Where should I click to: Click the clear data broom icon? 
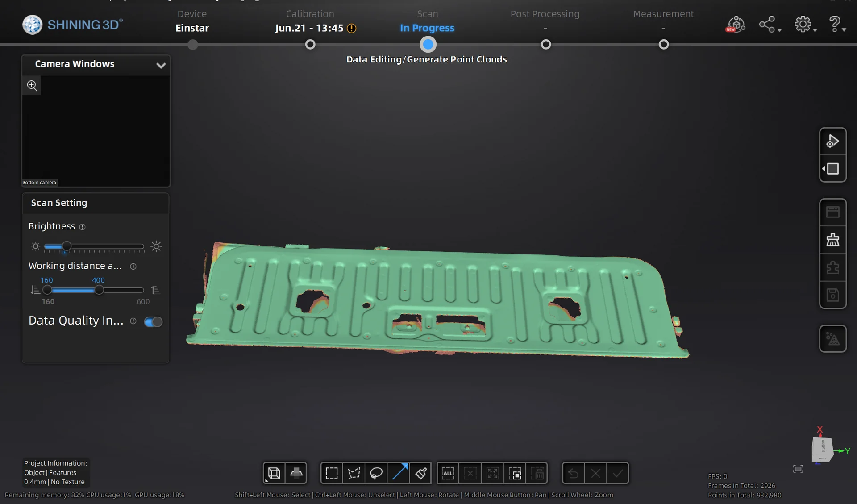(832, 240)
